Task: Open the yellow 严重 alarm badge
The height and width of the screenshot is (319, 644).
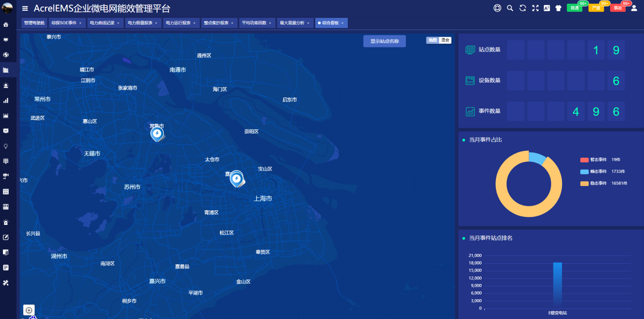Action: (596, 8)
